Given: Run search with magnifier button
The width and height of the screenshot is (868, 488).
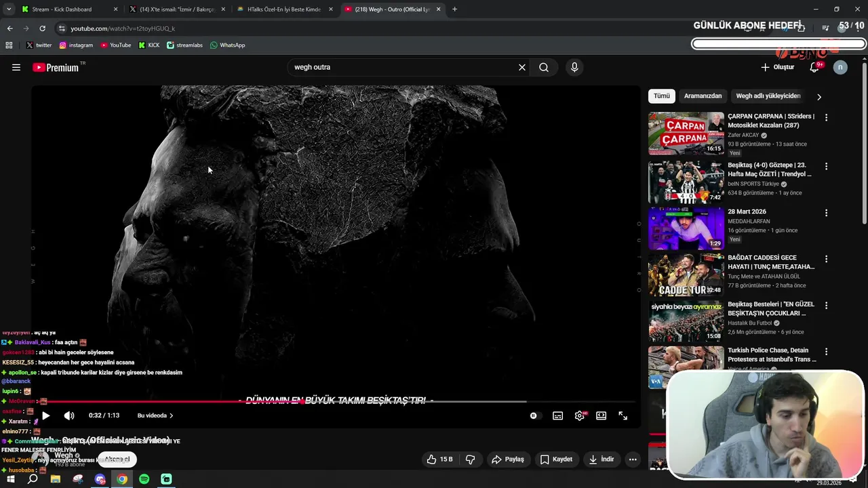Looking at the screenshot, I should pos(544,67).
